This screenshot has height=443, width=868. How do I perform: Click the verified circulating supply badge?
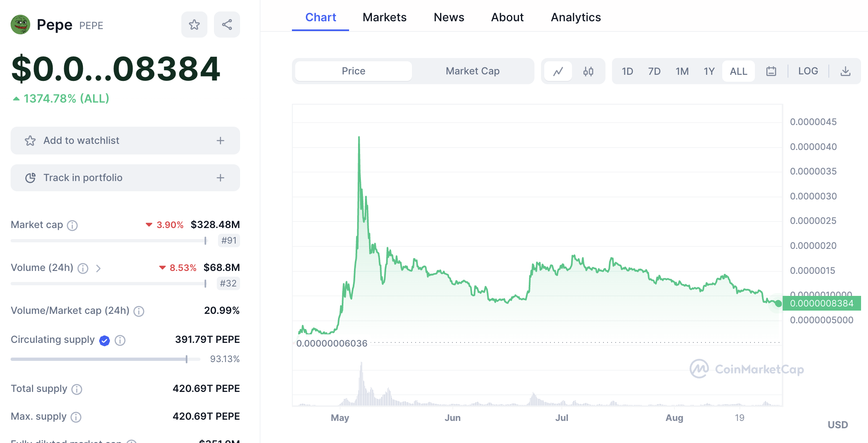105,340
